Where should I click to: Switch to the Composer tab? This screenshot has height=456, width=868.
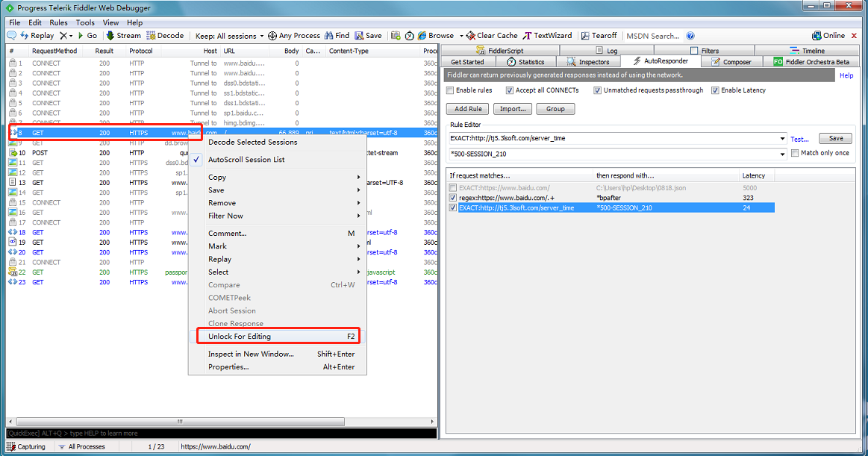[732, 62]
